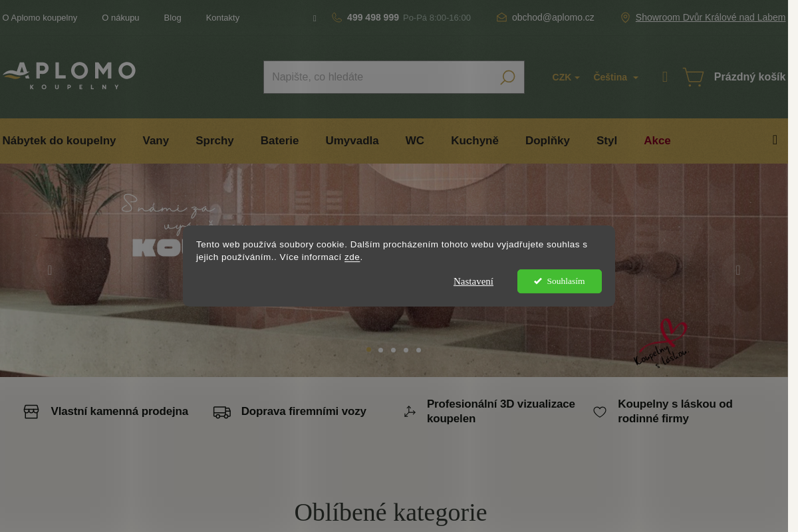Open the Sprchy category
Viewport: 798px width, 532px height.
(x=215, y=141)
